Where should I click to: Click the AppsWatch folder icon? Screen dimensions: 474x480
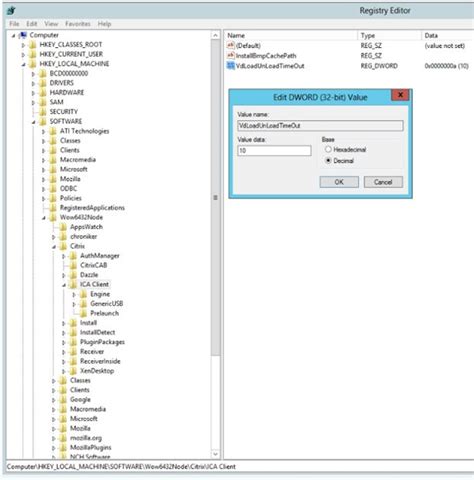point(63,227)
